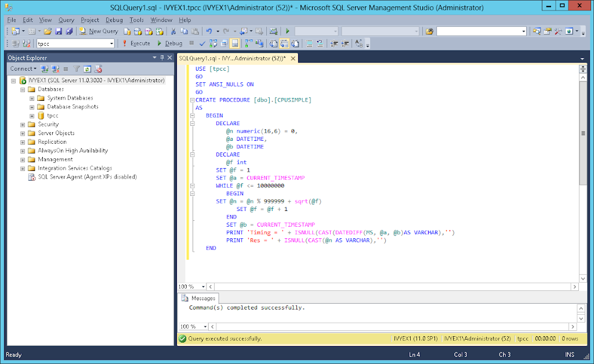
Task: Expand the tpcc database node
Action: 32,116
